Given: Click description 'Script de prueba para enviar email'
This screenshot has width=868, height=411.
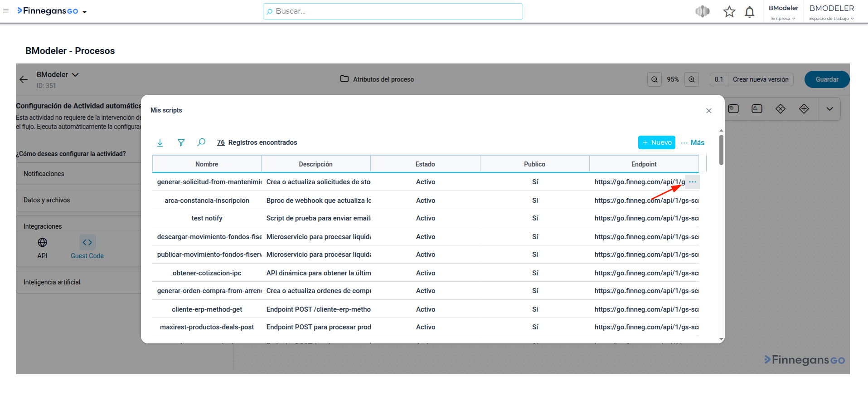Looking at the screenshot, I should point(318,218).
